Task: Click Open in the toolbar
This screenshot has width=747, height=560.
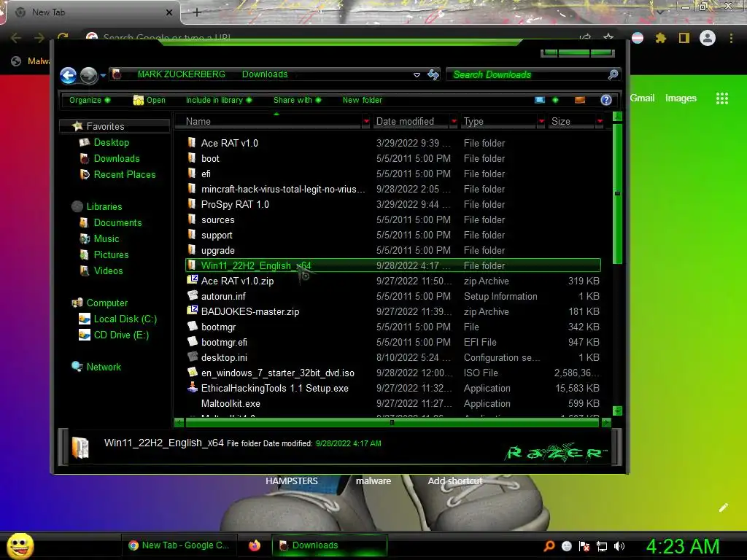Action: point(150,100)
